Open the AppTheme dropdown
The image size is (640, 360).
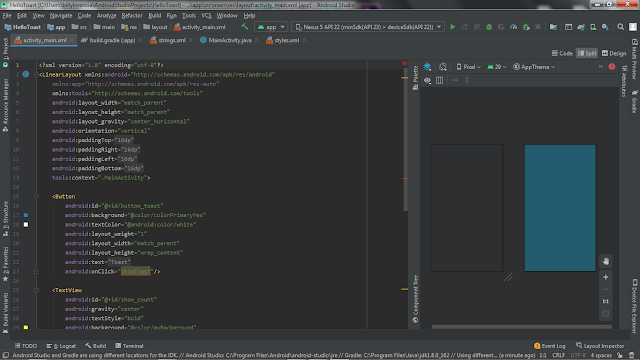pyautogui.click(x=534, y=67)
